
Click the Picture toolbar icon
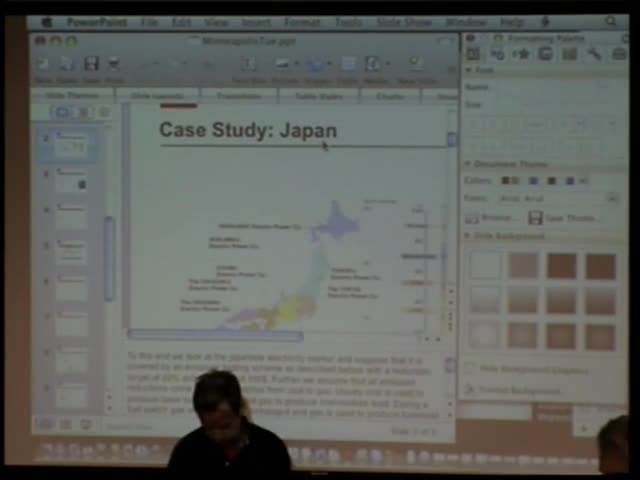coord(282,64)
